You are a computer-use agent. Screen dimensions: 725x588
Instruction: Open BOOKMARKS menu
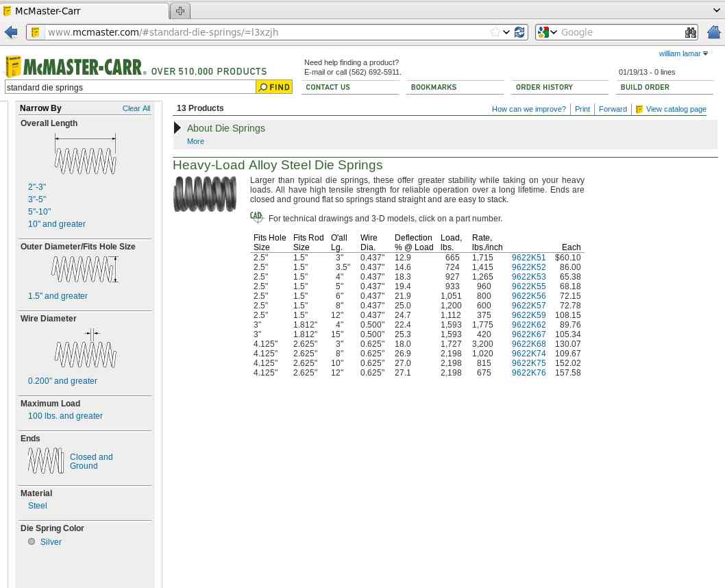tap(434, 87)
